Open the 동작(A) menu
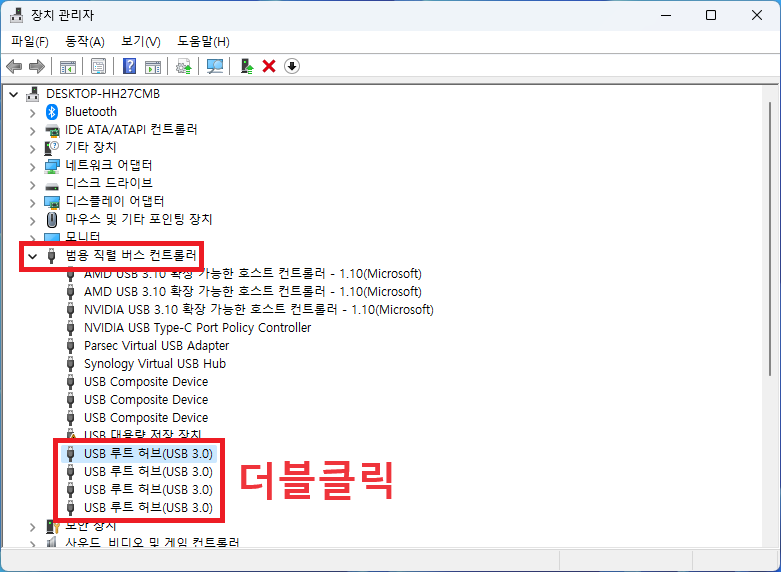Image resolution: width=781 pixels, height=572 pixels. [x=85, y=41]
